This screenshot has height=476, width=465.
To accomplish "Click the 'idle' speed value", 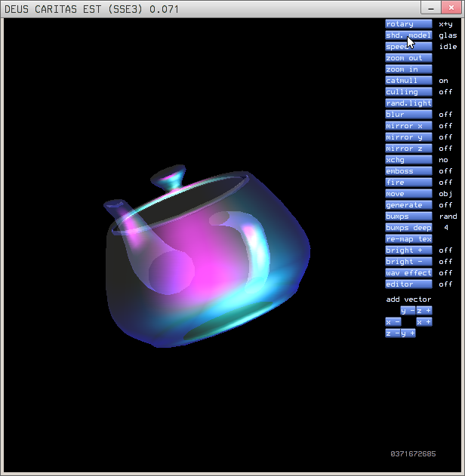I will tap(448, 47).
